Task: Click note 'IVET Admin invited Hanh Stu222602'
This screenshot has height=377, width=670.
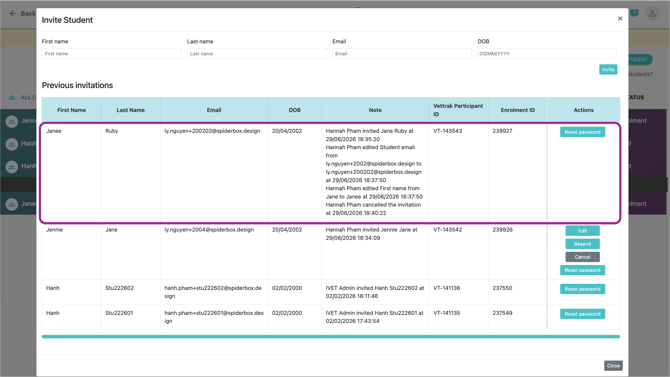Action: click(375, 292)
